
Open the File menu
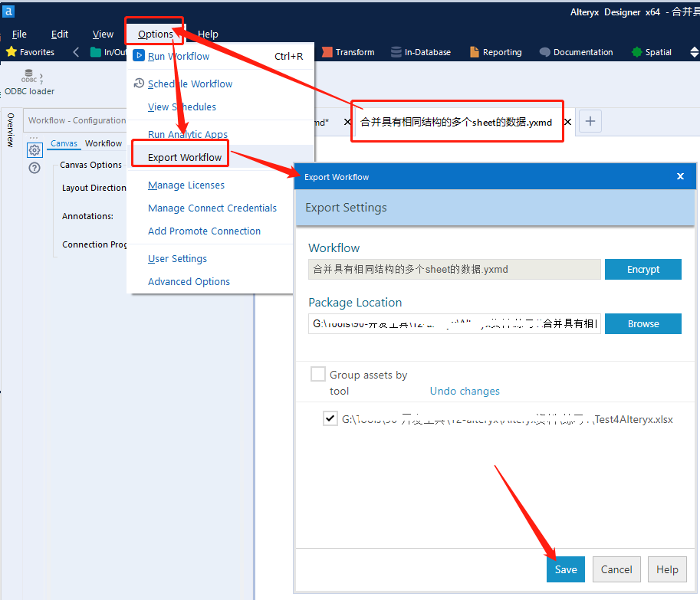coord(19,34)
